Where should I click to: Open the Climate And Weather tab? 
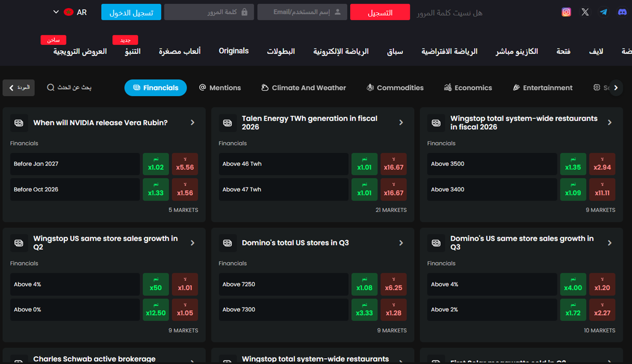pos(303,87)
